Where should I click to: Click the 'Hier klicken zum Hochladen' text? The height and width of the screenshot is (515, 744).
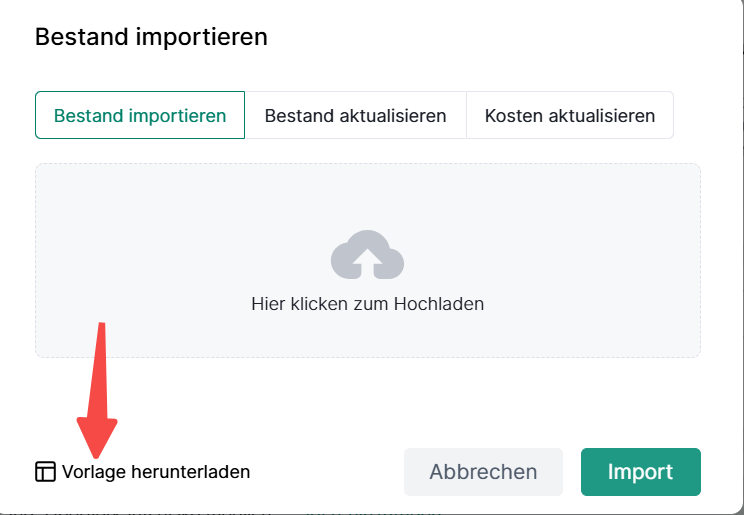click(367, 304)
